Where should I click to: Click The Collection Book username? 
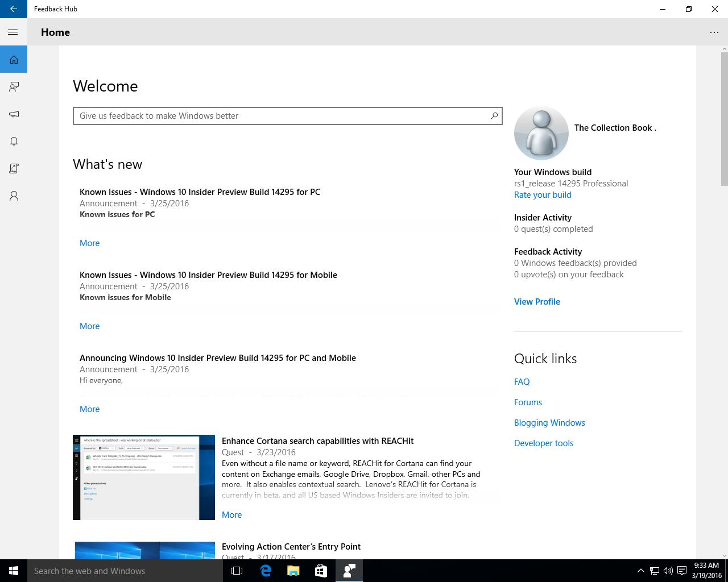point(615,128)
